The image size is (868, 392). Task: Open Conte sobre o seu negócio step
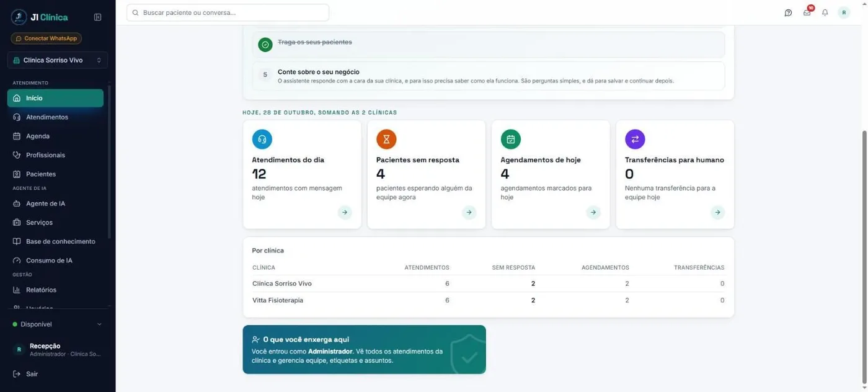point(489,76)
